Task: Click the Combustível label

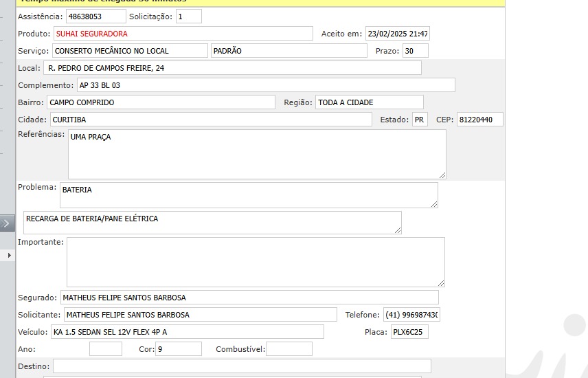Action: click(x=240, y=349)
